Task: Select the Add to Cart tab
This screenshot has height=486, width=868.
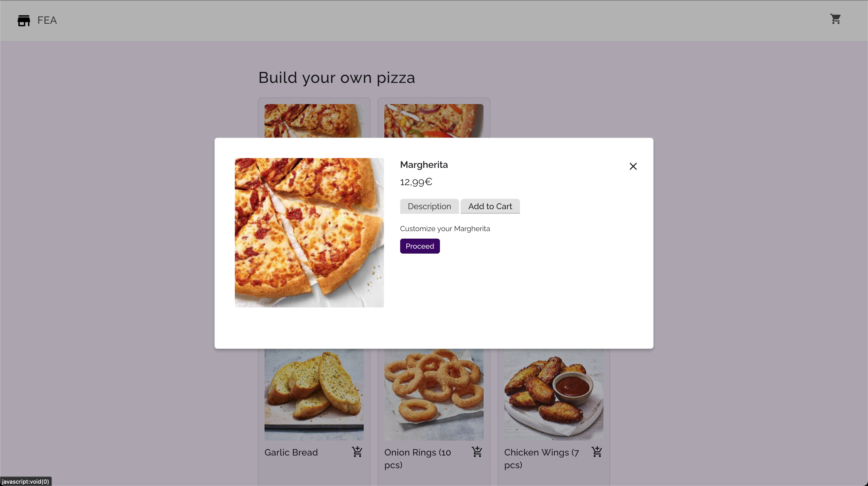Action: point(490,206)
